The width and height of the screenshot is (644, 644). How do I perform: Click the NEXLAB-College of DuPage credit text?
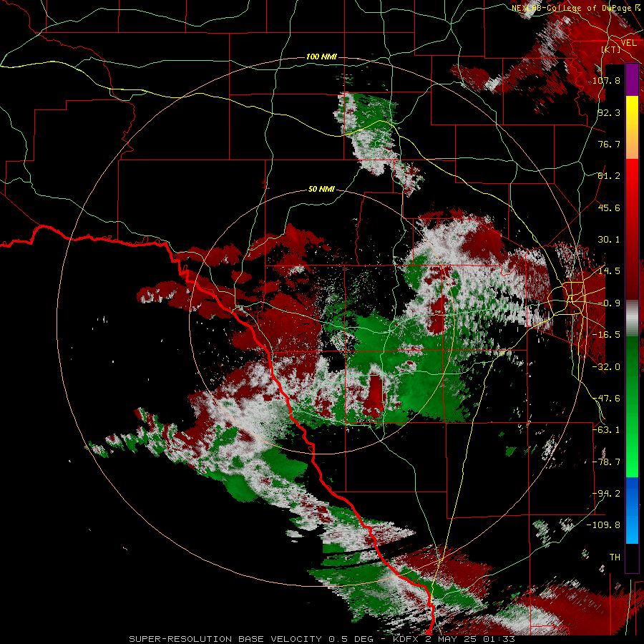(x=577, y=8)
